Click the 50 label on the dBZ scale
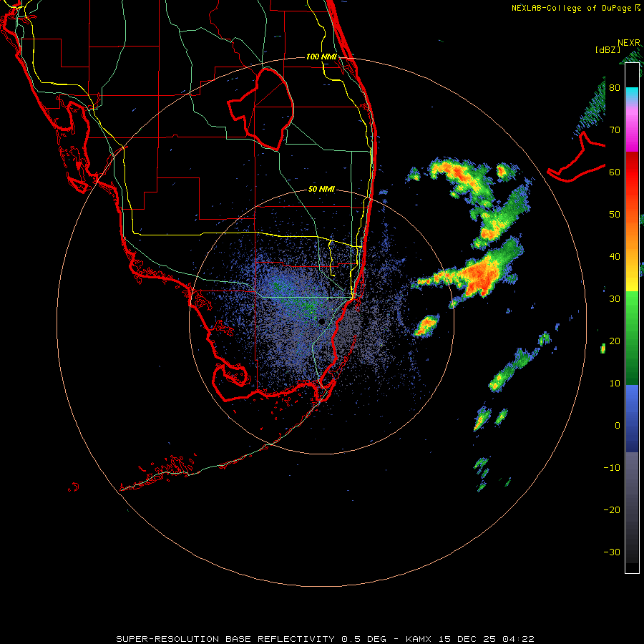This screenshot has width=644, height=644. 615,215
